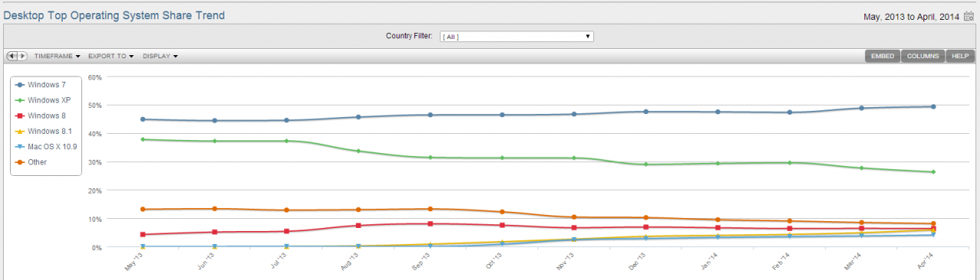
Task: Click the Windows 7 data point for Dec '13
Action: click(x=646, y=112)
